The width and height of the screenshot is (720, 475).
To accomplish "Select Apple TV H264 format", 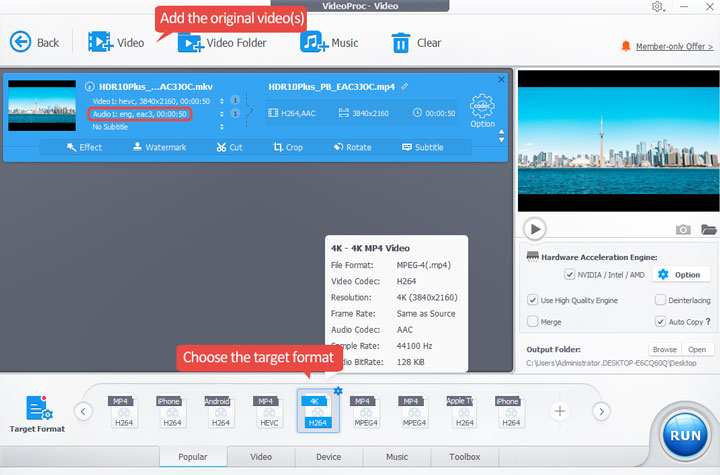I will click(x=462, y=412).
